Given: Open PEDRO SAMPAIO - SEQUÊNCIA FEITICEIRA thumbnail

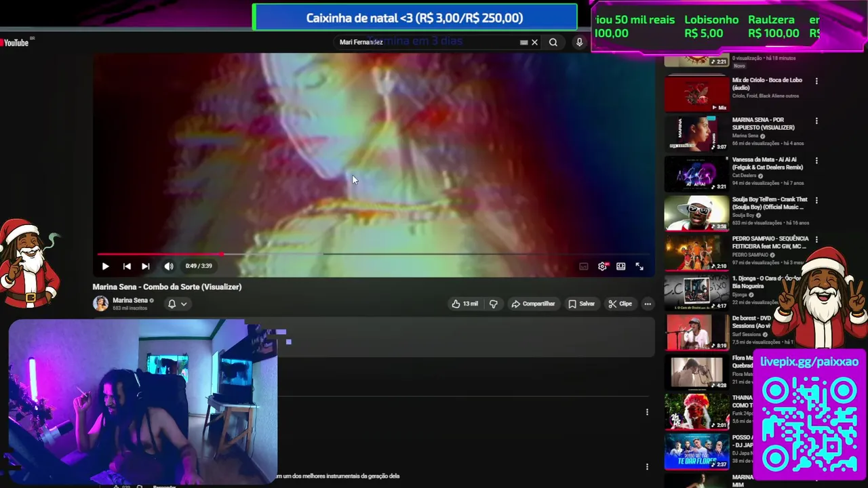Looking at the screenshot, I should point(696,253).
